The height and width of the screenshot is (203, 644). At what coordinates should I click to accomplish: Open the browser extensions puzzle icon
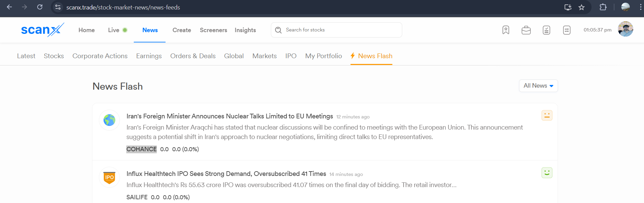tap(603, 7)
